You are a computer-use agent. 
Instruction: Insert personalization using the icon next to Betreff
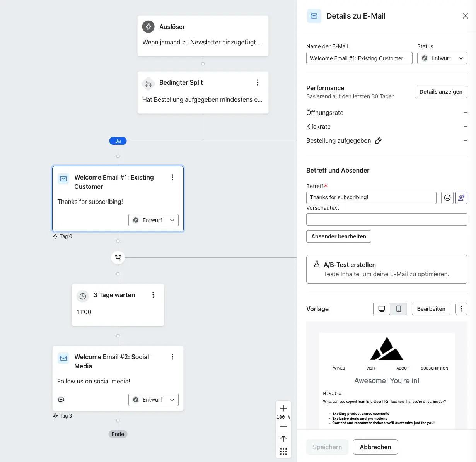click(x=461, y=197)
